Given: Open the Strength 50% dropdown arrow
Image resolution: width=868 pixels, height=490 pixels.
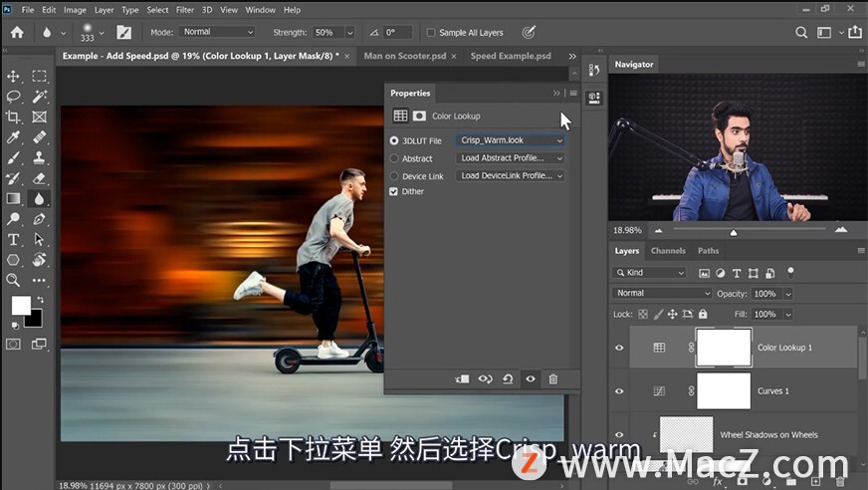Looking at the screenshot, I should (x=349, y=33).
